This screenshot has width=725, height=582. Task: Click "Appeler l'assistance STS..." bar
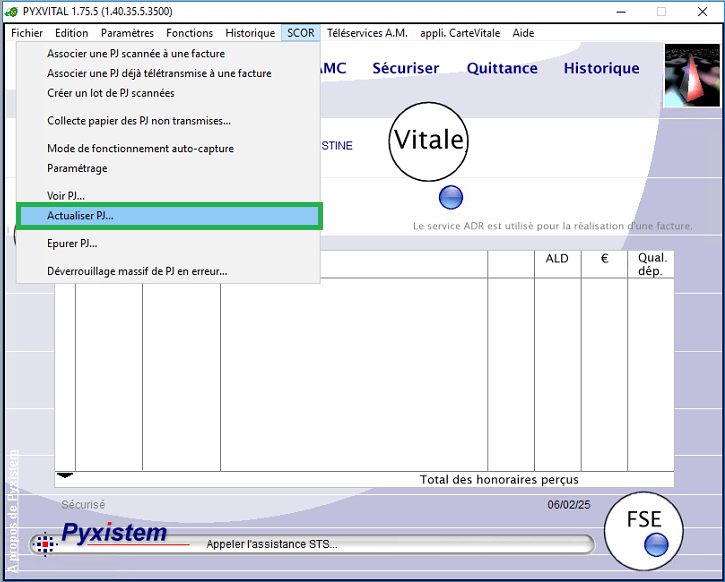click(x=390, y=544)
